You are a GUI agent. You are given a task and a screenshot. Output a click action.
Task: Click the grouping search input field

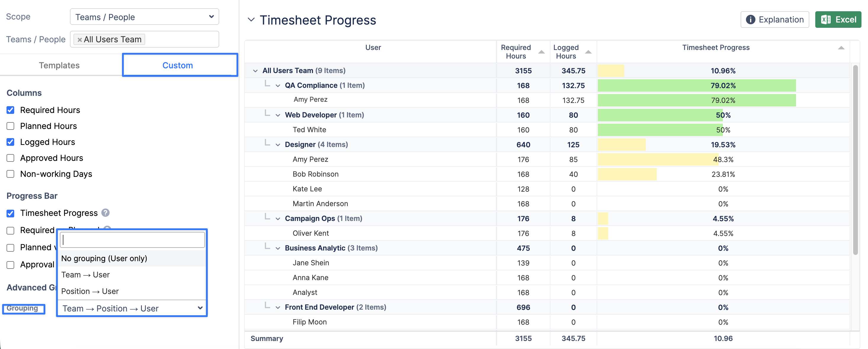click(132, 240)
